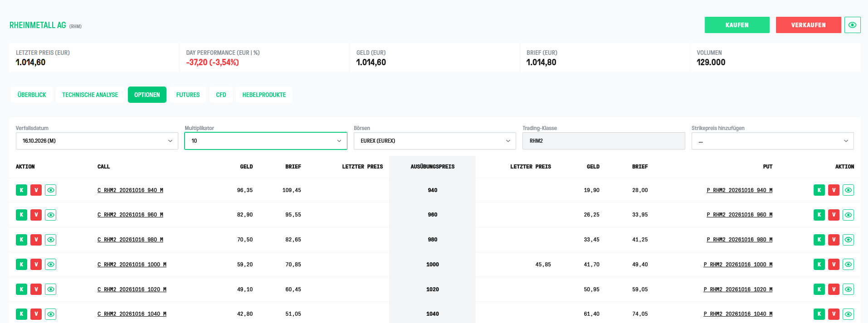Click the green K buy icon for put 1020
Screen dimensions: 868x323
tap(819, 289)
